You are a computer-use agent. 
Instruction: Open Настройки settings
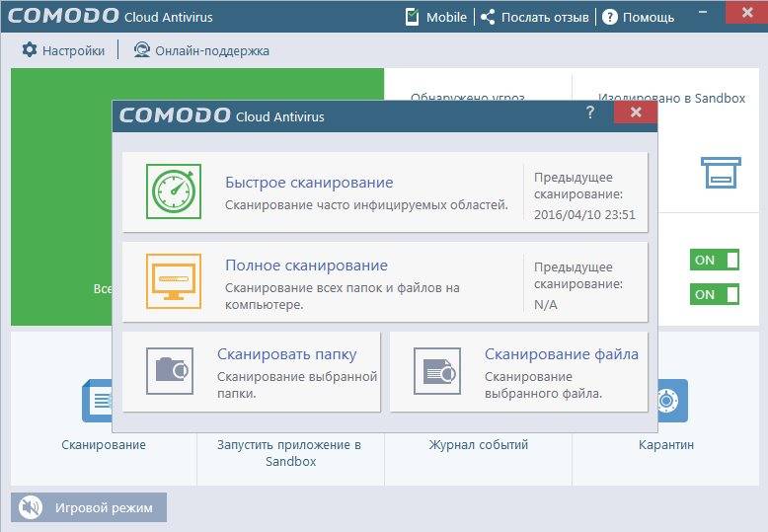pyautogui.click(x=63, y=50)
